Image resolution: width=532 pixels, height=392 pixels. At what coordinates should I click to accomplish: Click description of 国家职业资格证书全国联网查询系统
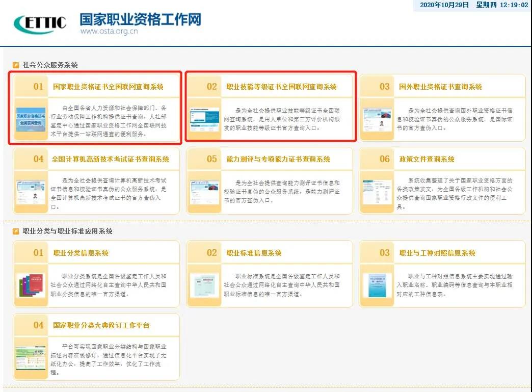[109, 121]
